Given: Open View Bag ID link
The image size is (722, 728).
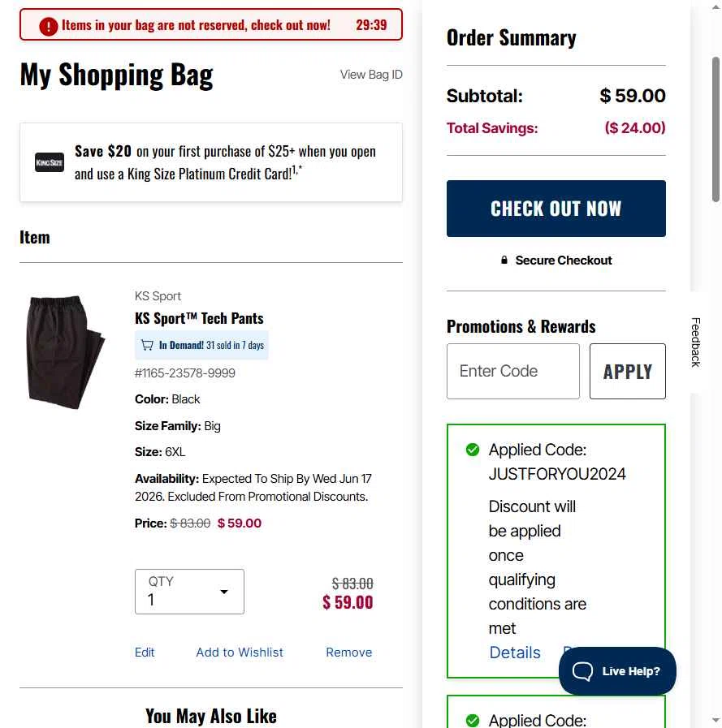Looking at the screenshot, I should point(371,75).
